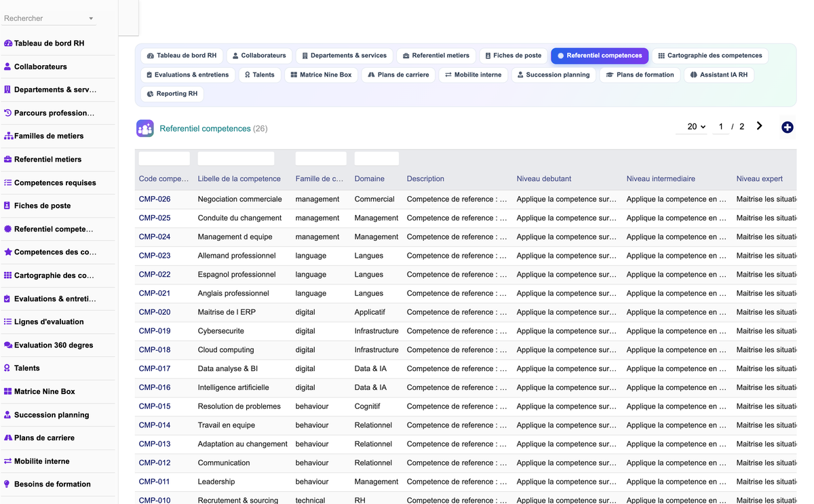This screenshot has height=504, width=814.
Task: Click the Parcours professionnels history icon in sidebar
Action: [x=8, y=113]
